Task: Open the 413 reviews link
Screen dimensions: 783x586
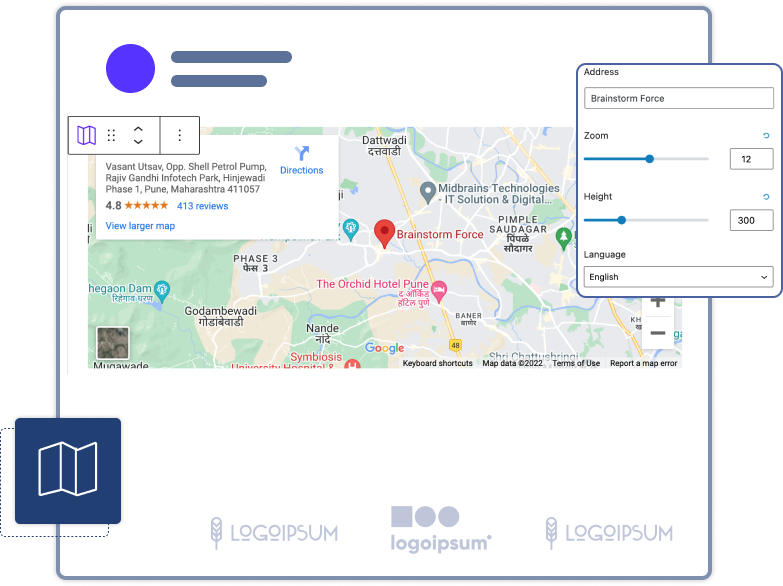Action: pos(202,206)
